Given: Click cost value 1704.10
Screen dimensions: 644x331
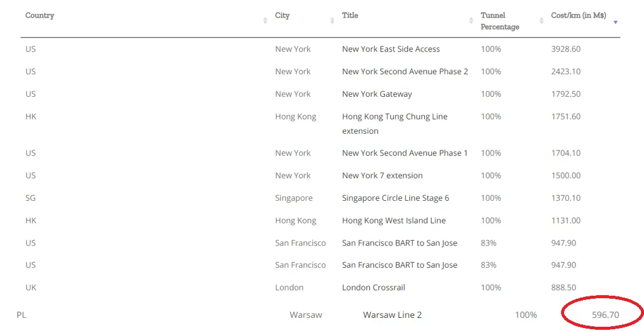Looking at the screenshot, I should (x=566, y=153).
